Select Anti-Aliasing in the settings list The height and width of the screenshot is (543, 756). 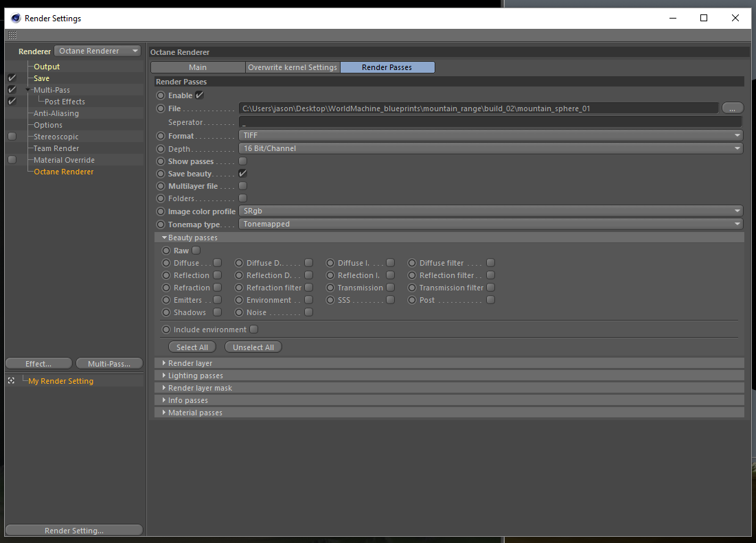(x=56, y=113)
